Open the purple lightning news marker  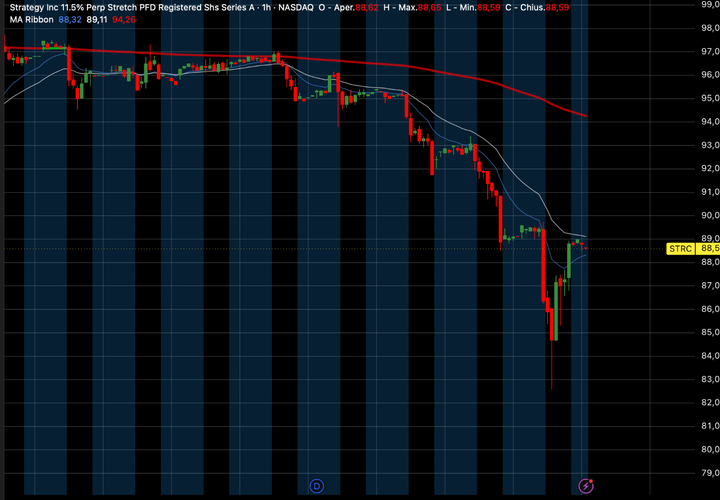[585, 486]
